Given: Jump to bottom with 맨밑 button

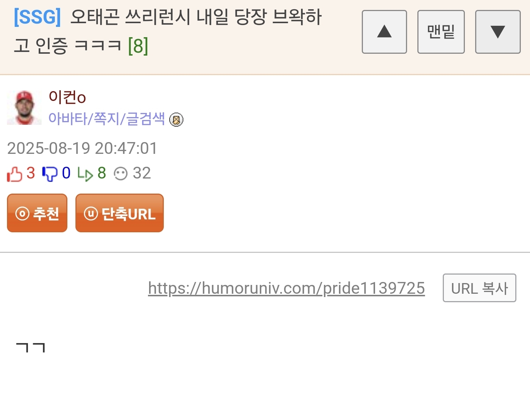Looking at the screenshot, I should pos(441,32).
